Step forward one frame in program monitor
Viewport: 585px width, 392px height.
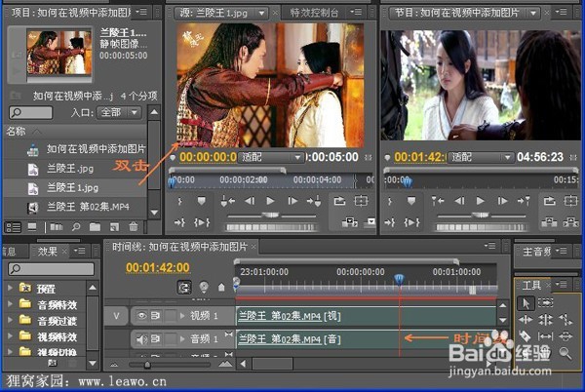[x=502, y=202]
